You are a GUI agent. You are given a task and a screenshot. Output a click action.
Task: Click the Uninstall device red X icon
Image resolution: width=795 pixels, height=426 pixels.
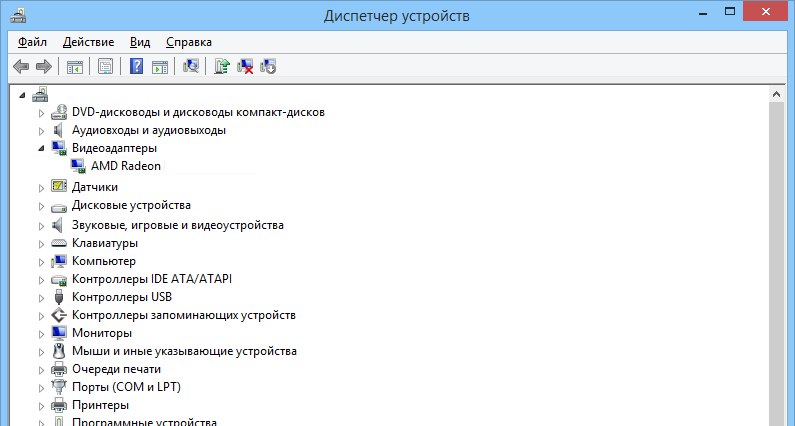(x=245, y=66)
